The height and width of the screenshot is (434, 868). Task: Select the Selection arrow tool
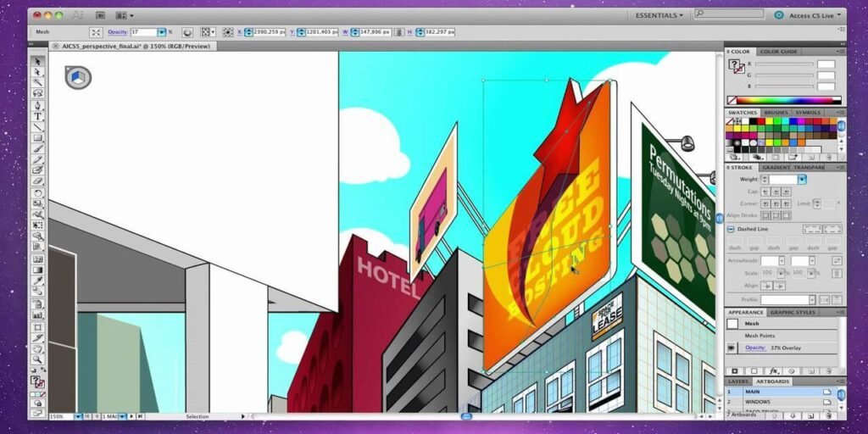click(x=37, y=61)
